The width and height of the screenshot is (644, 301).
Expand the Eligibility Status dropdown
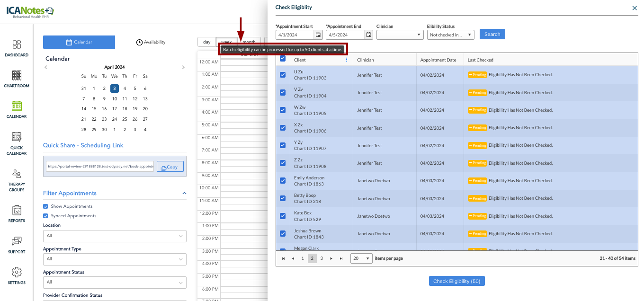450,35
